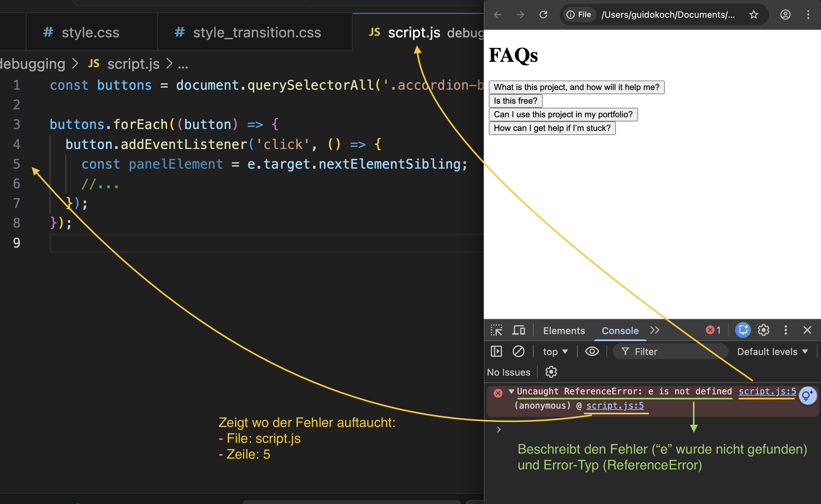Collapse the Uncaught ReferenceError disclosure triangle

pos(511,391)
